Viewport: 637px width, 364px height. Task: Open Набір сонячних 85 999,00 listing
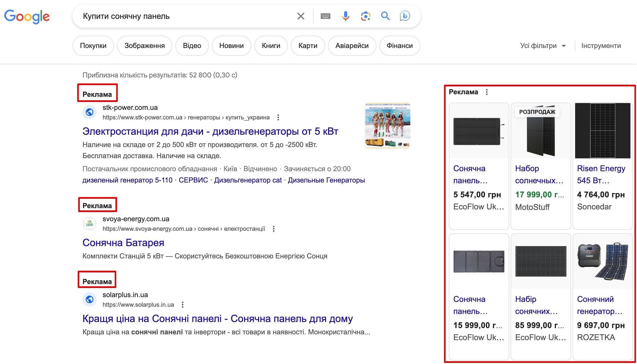tap(536, 305)
